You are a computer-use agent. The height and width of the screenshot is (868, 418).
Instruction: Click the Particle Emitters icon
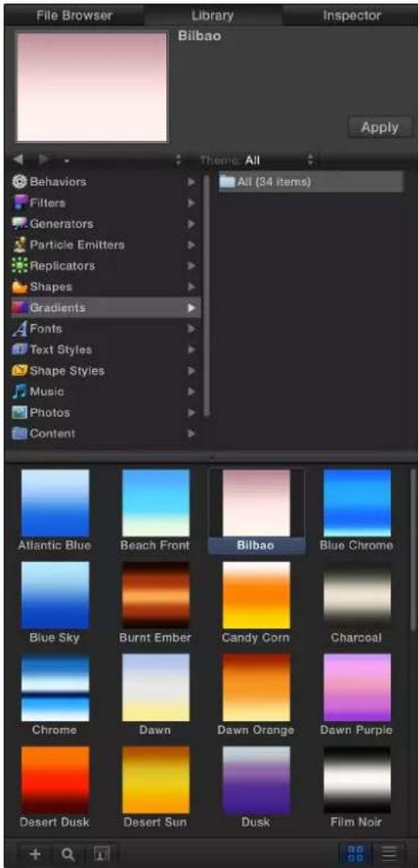(x=20, y=244)
